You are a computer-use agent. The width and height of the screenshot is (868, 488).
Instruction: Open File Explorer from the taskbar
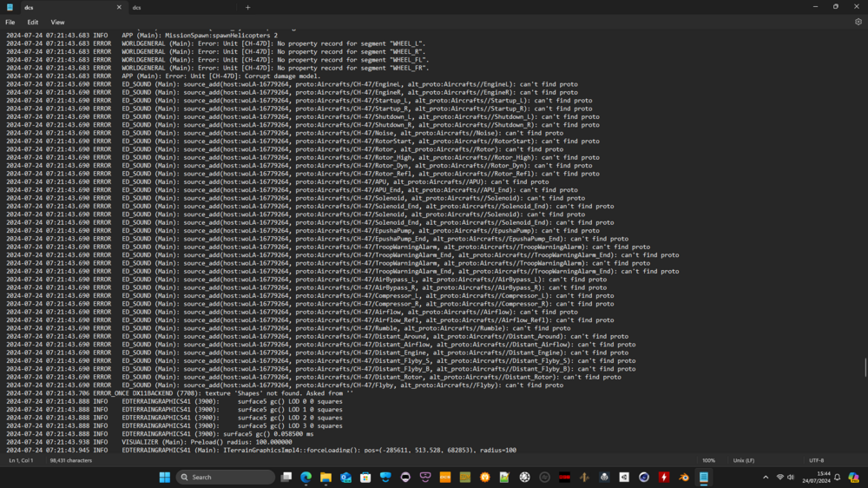pos(326,478)
